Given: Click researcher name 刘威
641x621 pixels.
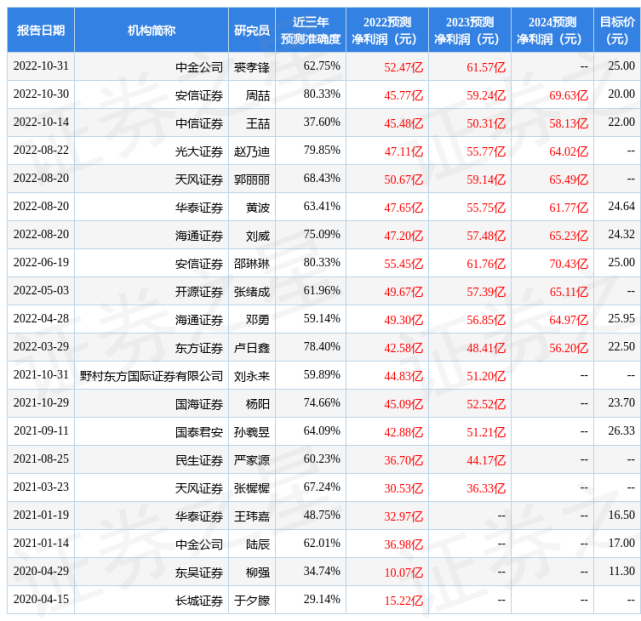Looking at the screenshot, I should pos(258,236).
